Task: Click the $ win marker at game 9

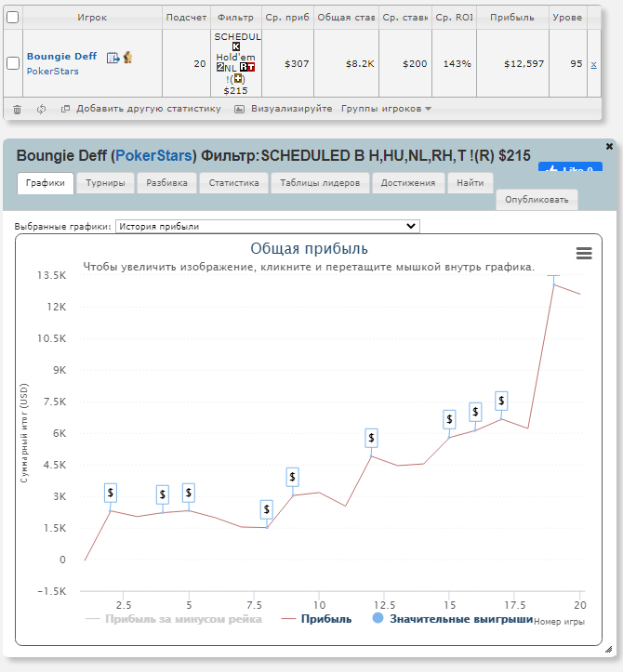Action: coord(292,477)
